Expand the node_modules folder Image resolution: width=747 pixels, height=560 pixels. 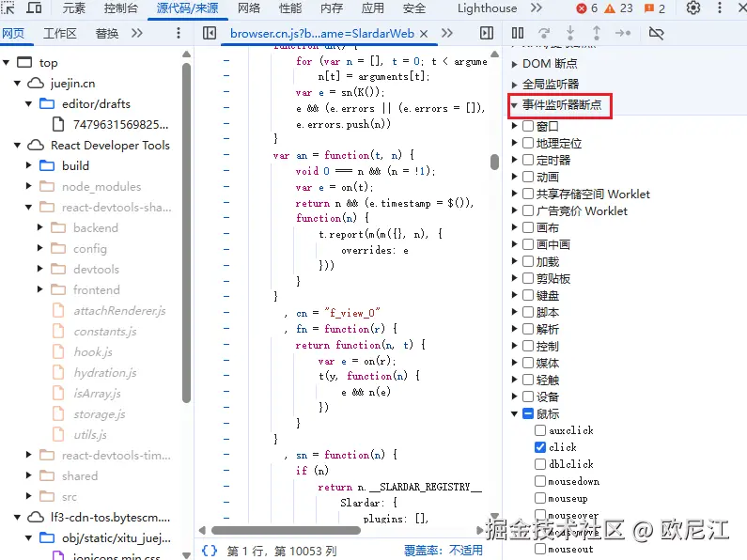[28, 186]
